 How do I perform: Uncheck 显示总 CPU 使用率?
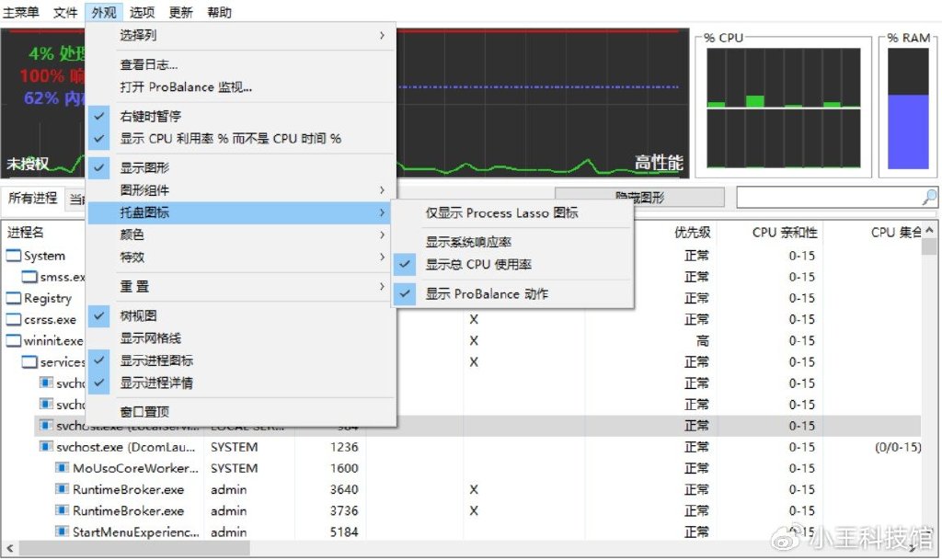tap(512, 264)
